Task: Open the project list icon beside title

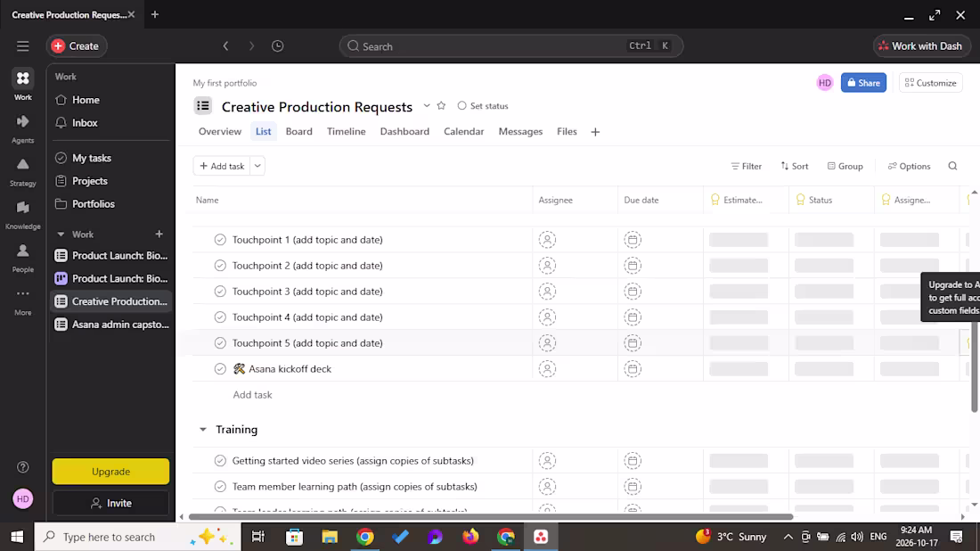Action: tap(203, 106)
